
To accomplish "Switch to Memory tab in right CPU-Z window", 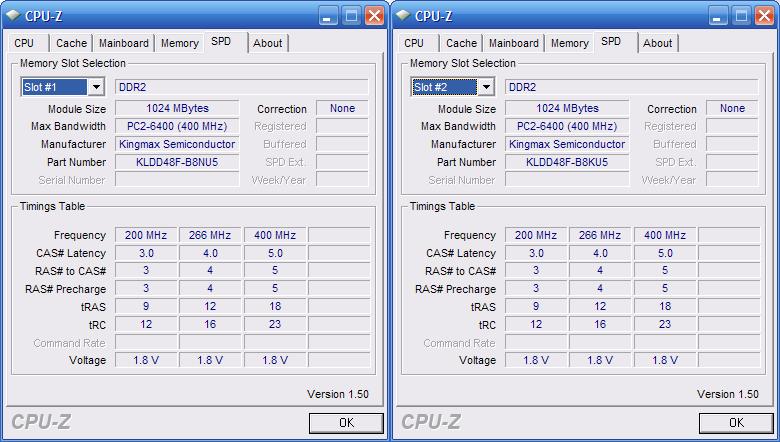I will tap(570, 43).
